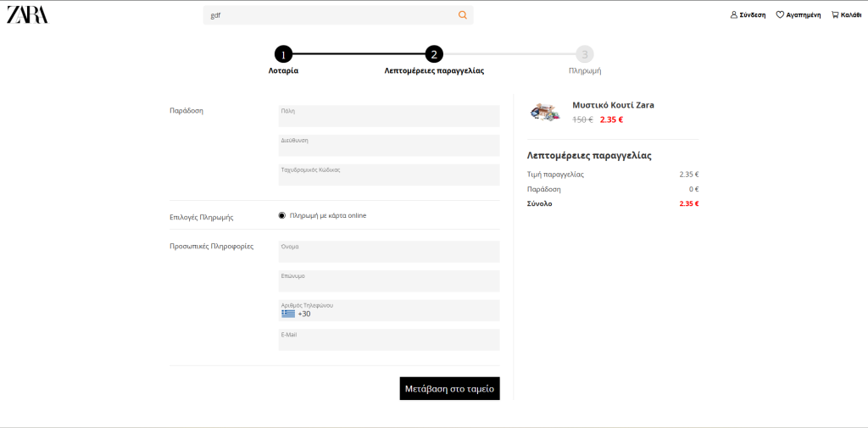Click the Όνομα first name field

pos(389,252)
